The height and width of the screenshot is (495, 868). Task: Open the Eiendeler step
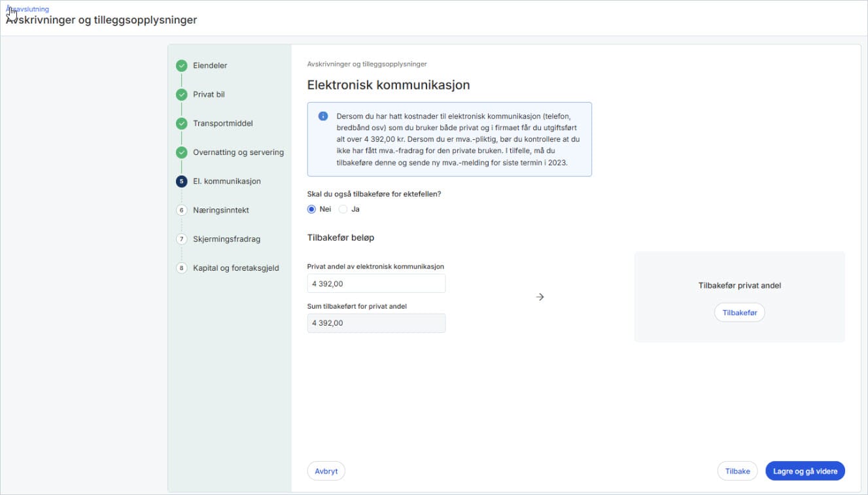click(x=210, y=65)
